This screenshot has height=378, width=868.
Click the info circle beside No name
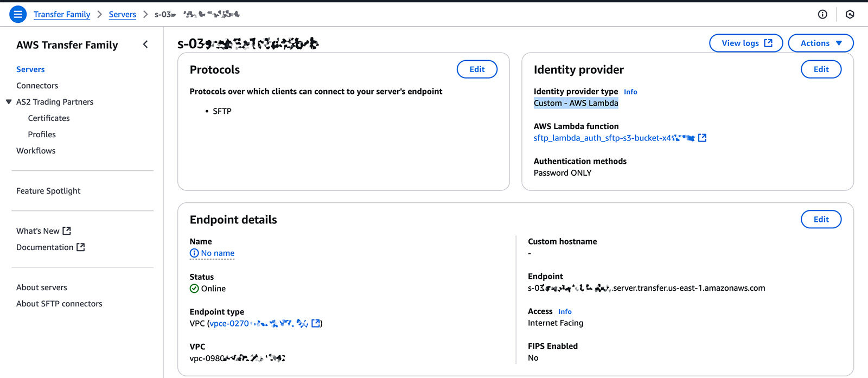[x=194, y=253]
